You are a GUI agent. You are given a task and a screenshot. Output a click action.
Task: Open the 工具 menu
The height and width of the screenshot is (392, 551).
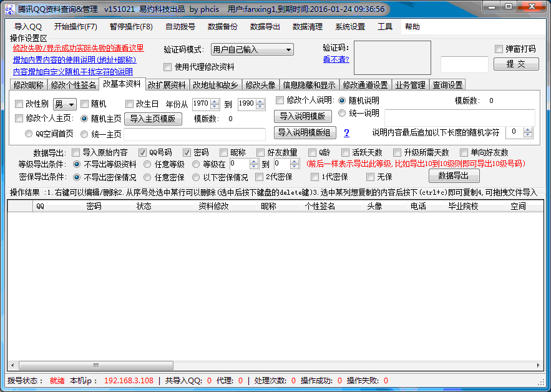coord(385,27)
